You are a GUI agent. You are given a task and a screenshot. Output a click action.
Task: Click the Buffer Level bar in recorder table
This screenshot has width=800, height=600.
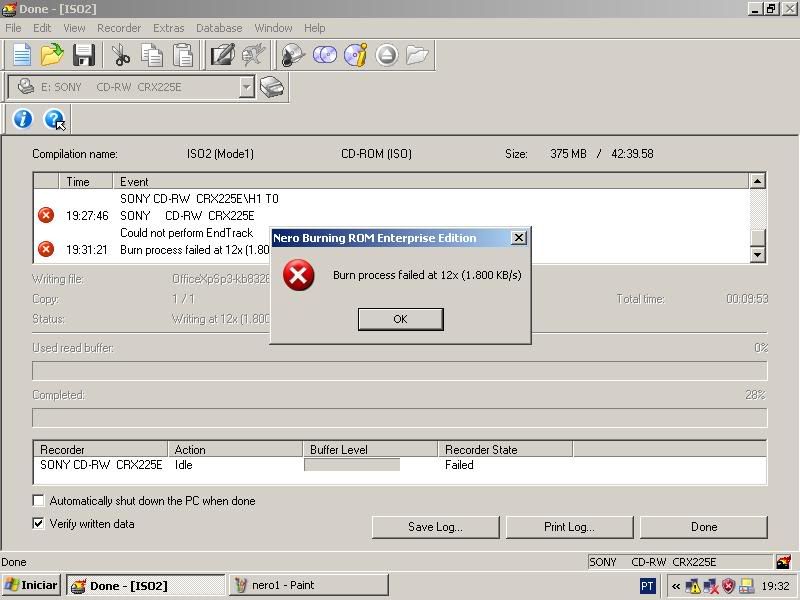[x=352, y=465]
